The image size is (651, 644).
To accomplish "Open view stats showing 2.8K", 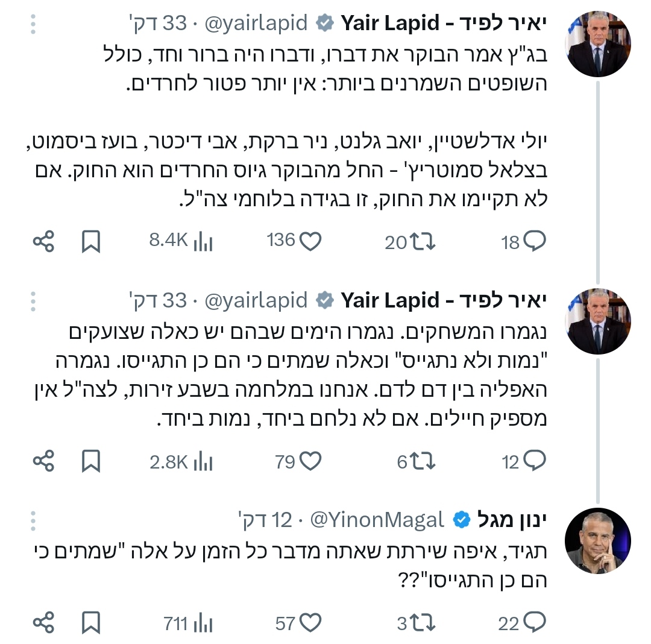I will point(203,462).
